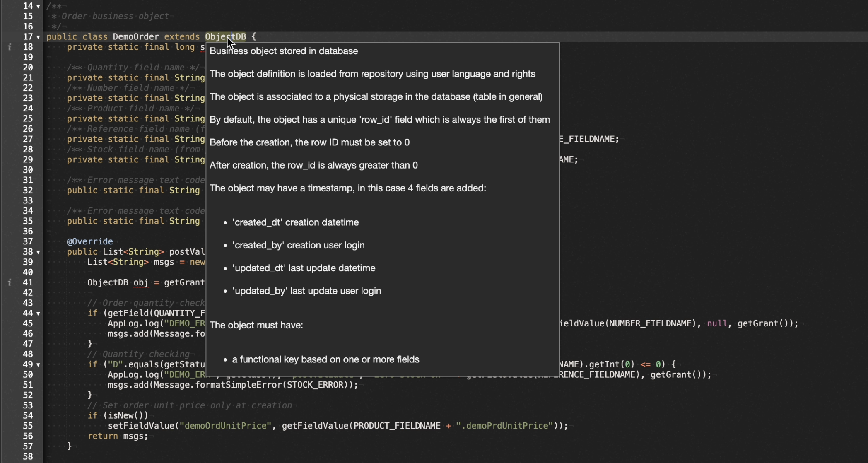Screen dimensions: 868x463
Task: Click line number 30 in the gutter
Action: (x=28, y=170)
